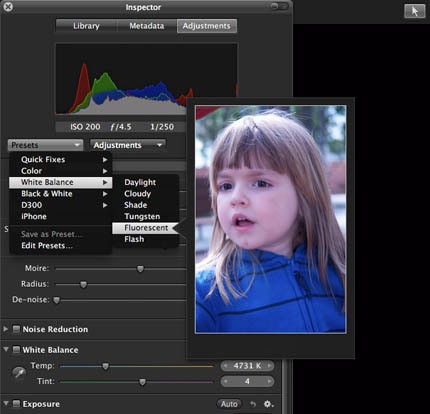
Task: Open the Color presets submenu
Action: pyautogui.click(x=61, y=171)
